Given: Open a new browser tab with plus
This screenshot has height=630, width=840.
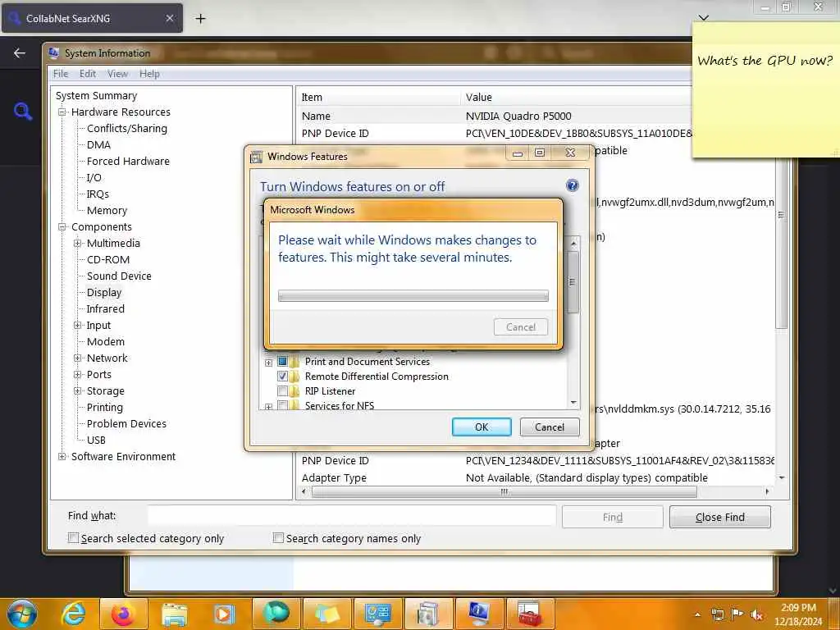Looking at the screenshot, I should tap(200, 18).
